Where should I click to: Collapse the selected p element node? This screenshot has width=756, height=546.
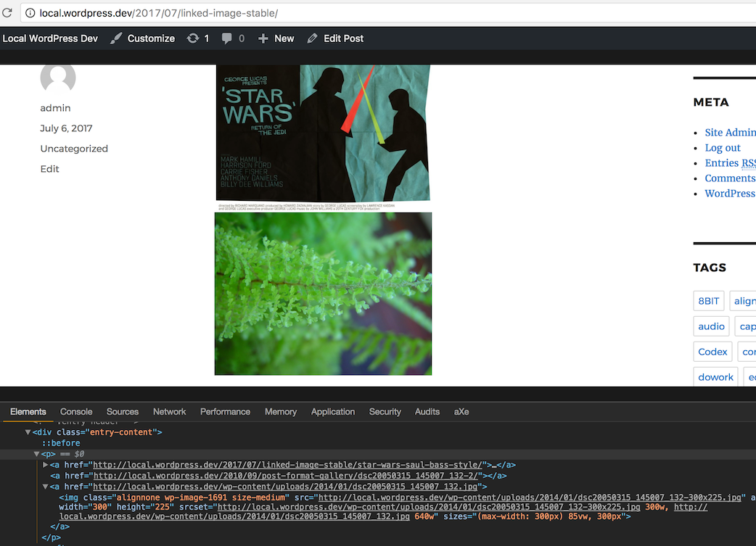click(36, 454)
